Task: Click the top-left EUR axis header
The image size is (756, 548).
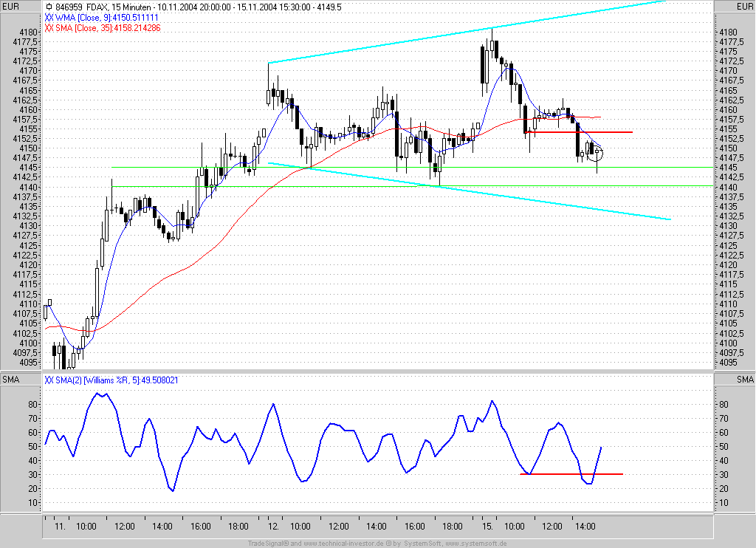Action: pos(11,6)
